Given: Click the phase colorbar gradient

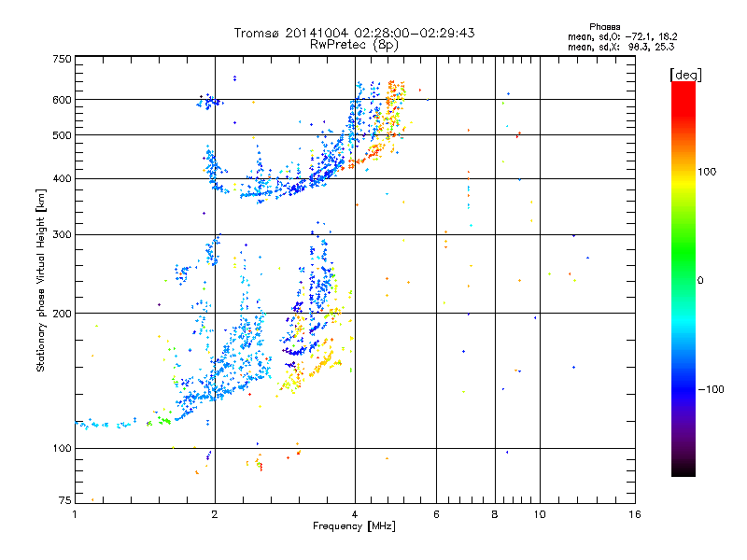Looking at the screenshot, I should coord(684,278).
